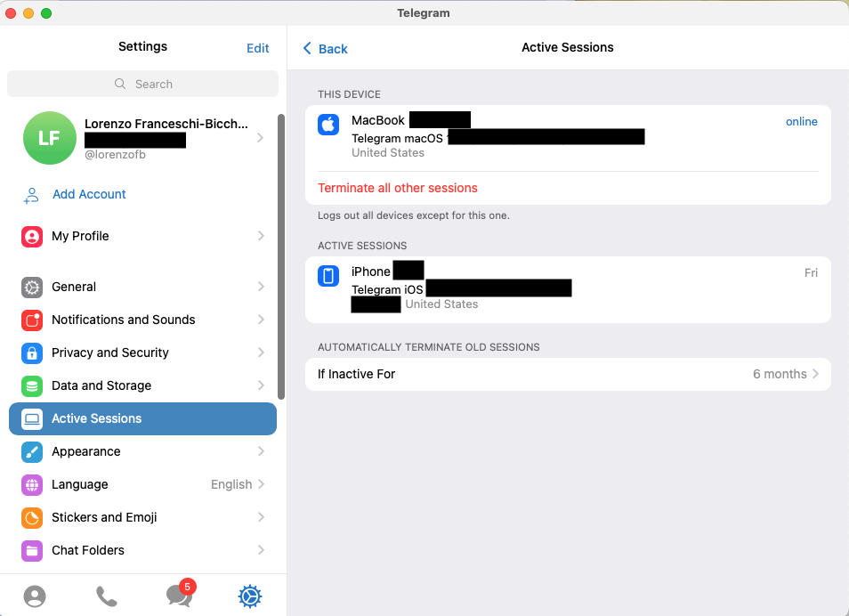
Task: Select the iPhone session entry
Action: [567, 287]
